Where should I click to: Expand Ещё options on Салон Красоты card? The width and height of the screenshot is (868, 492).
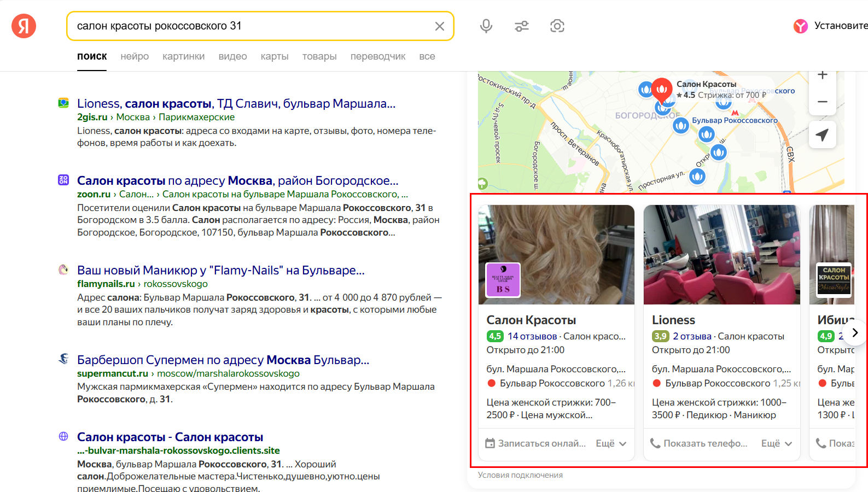[x=611, y=443]
